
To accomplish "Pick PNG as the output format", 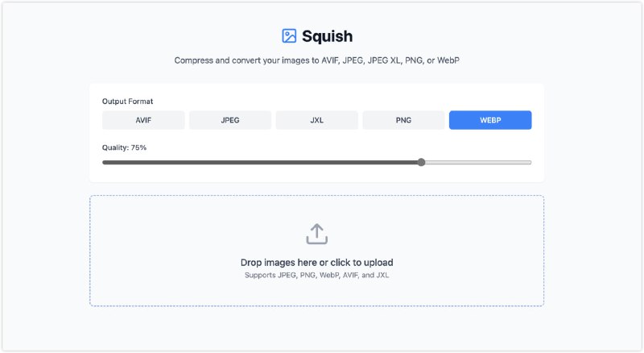I will 403,120.
